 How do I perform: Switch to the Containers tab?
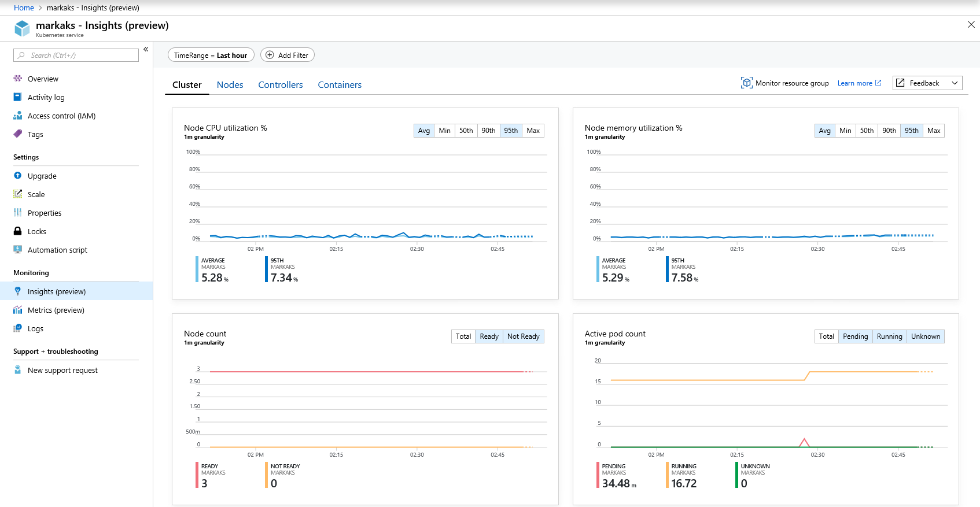340,84
